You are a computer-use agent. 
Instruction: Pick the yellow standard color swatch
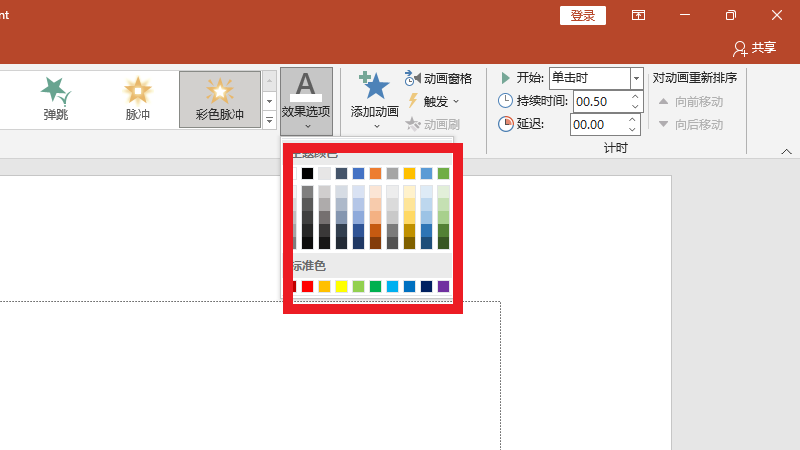coord(341,287)
